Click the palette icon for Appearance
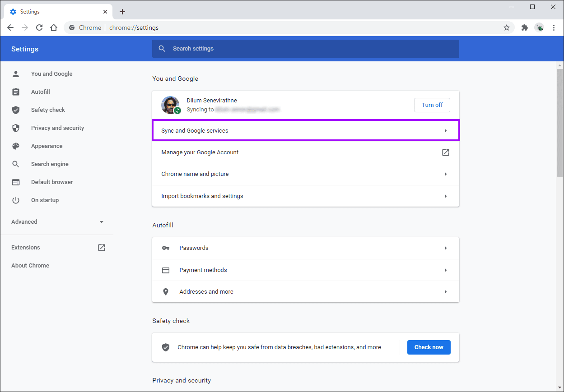564x392 pixels. (x=16, y=146)
